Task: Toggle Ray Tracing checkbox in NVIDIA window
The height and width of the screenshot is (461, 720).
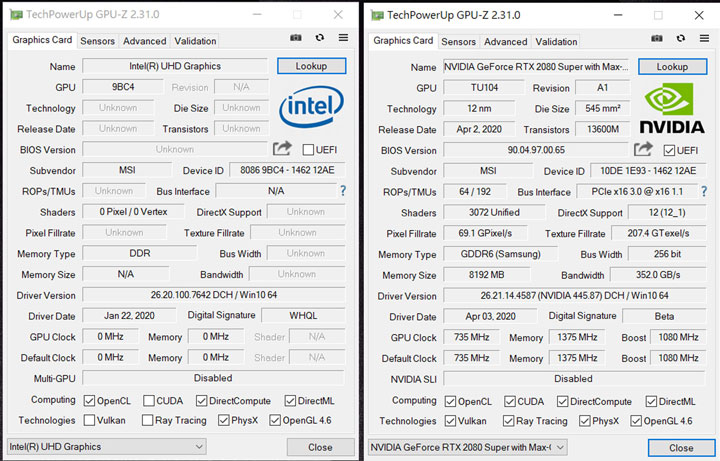Action: (508, 421)
